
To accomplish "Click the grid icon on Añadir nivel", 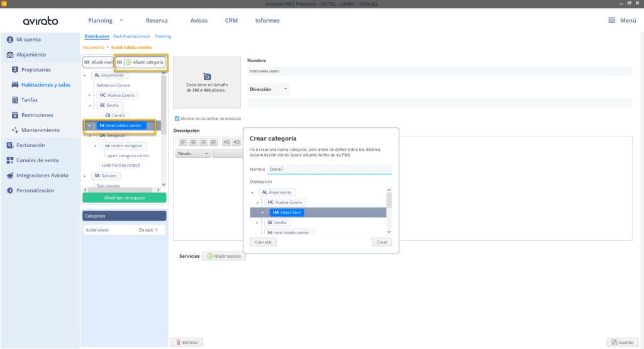I will click(87, 62).
